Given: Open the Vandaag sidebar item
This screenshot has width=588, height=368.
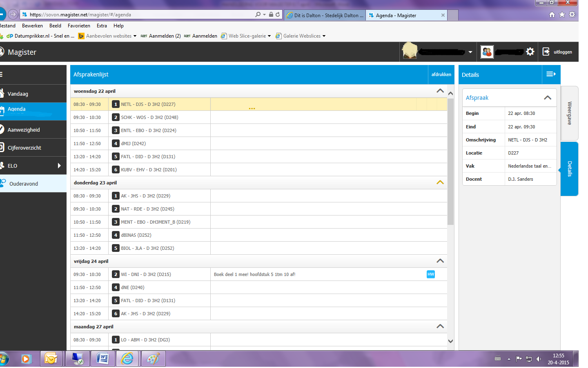Looking at the screenshot, I should coord(33,94).
